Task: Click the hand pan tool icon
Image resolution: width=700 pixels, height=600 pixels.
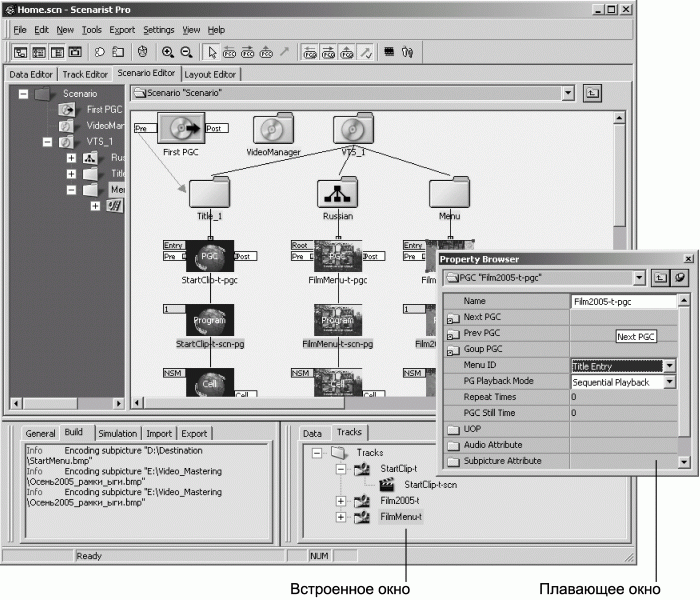Action: click(142, 51)
